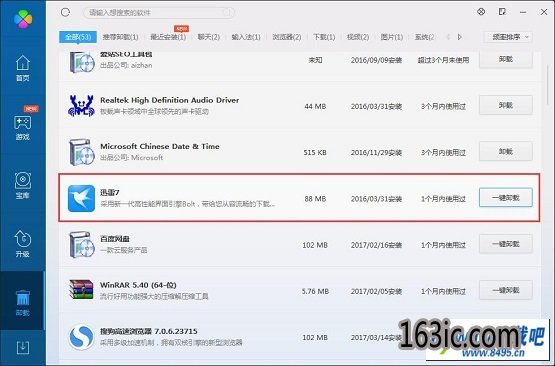Select the Realtek High Definition Audio Driver name
This screenshot has width=555, height=366.
click(x=170, y=100)
